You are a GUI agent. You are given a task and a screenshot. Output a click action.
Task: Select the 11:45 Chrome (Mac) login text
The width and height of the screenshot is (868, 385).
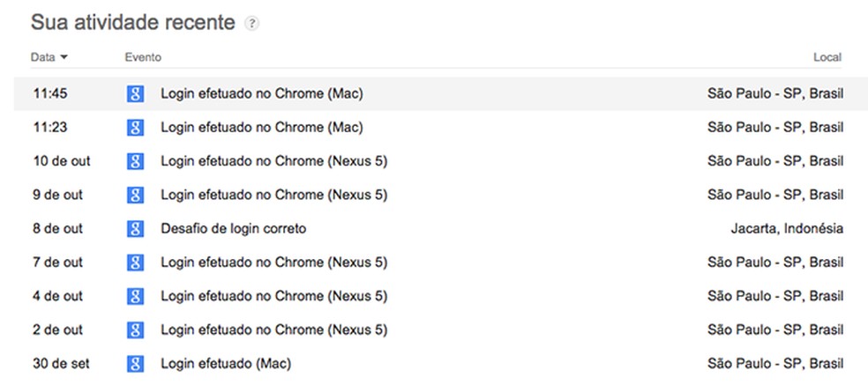(261, 93)
